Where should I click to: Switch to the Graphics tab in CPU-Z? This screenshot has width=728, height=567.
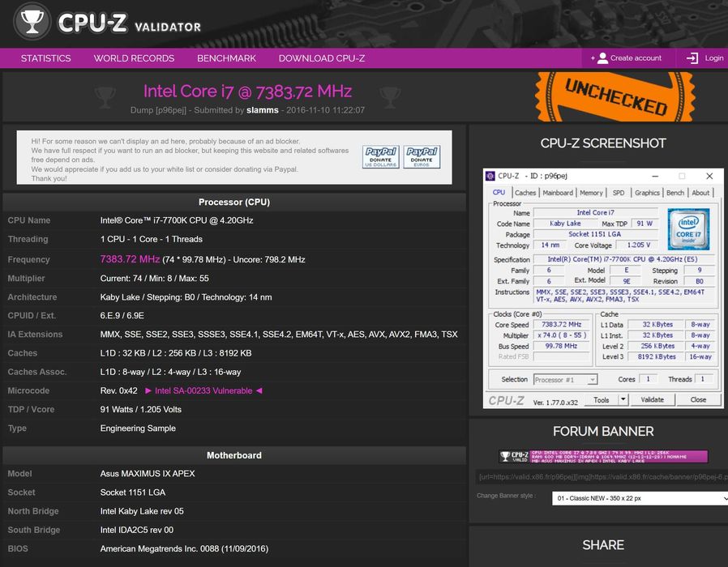point(647,193)
